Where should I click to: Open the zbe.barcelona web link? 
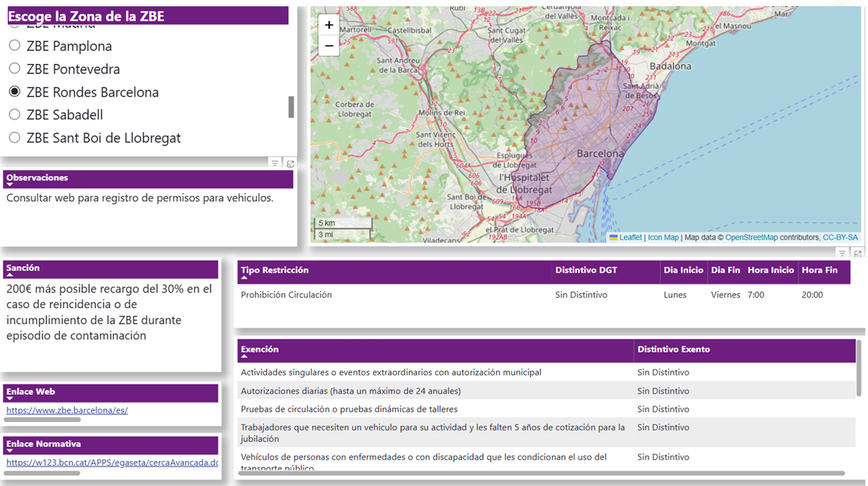point(67,410)
